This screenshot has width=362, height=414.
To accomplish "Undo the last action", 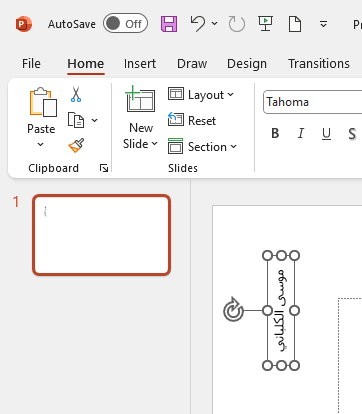I will click(197, 24).
